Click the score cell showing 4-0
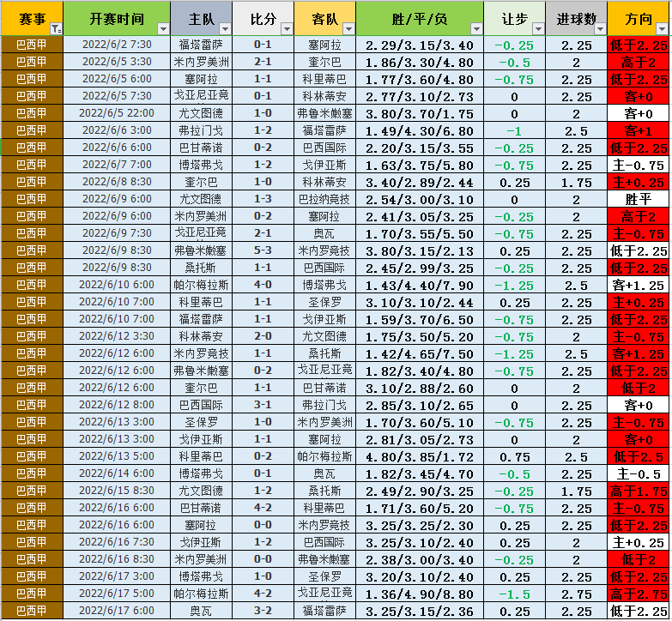The height and width of the screenshot is (621, 672). pyautogui.click(x=263, y=285)
